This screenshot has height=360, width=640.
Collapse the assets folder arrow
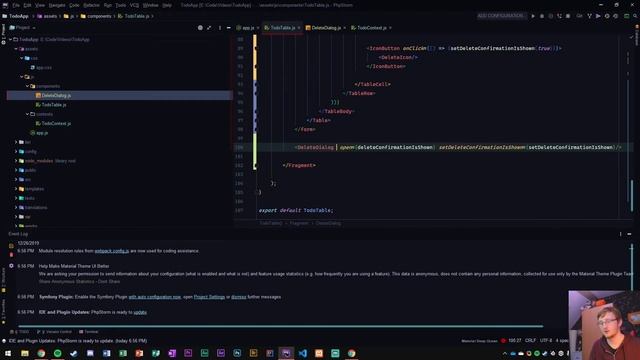click(x=16, y=49)
